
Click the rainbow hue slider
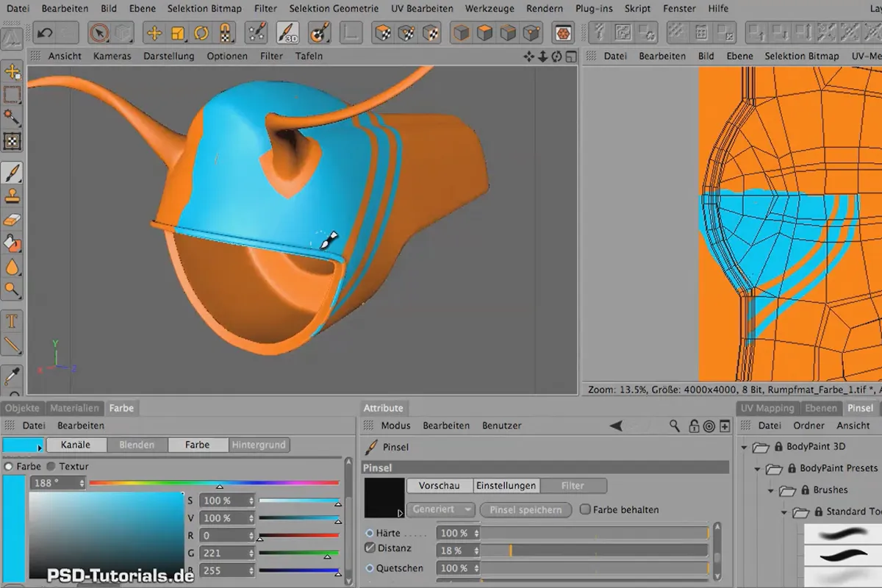214,483
